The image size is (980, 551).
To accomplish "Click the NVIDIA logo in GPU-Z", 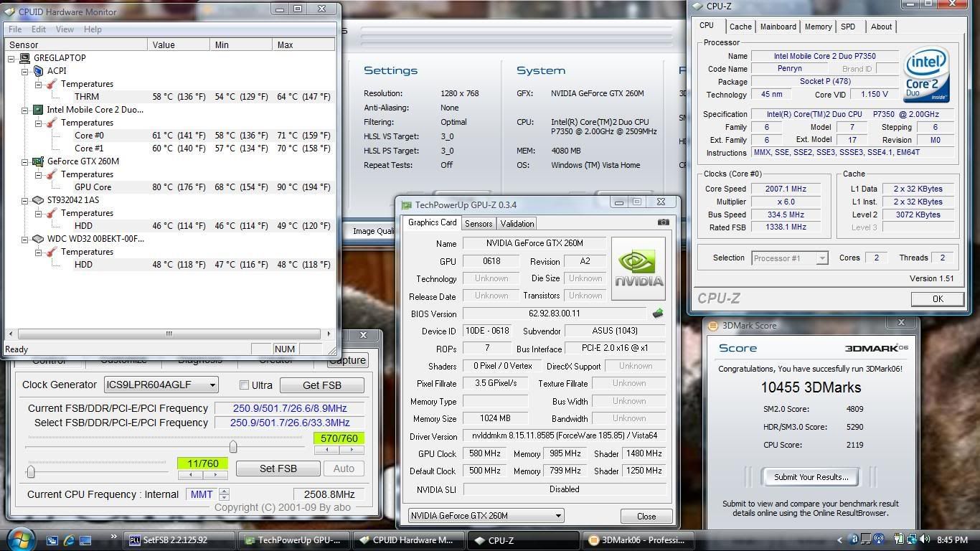I will (x=638, y=268).
